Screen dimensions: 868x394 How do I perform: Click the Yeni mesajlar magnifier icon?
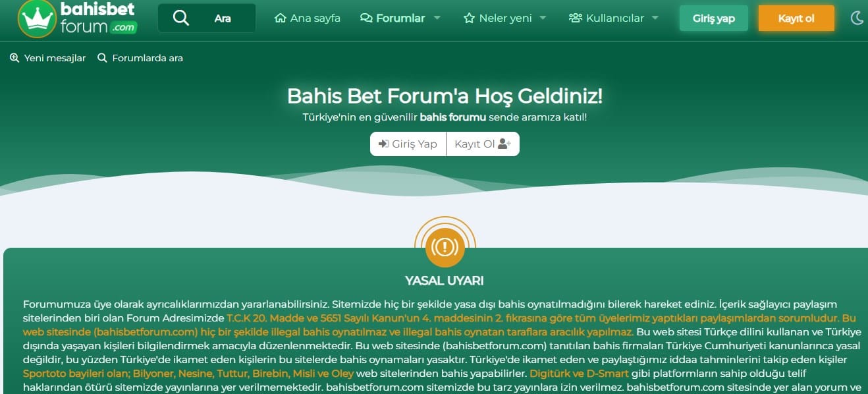(x=14, y=58)
